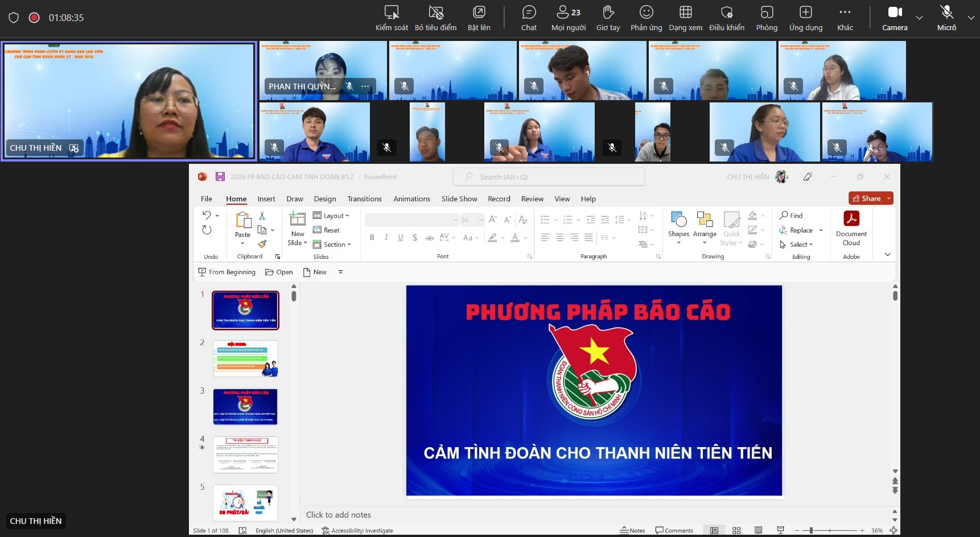Switch to the Slide Show tab

459,199
